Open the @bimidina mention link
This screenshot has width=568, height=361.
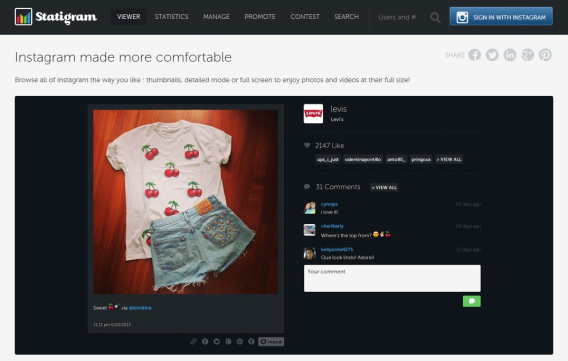(140, 308)
